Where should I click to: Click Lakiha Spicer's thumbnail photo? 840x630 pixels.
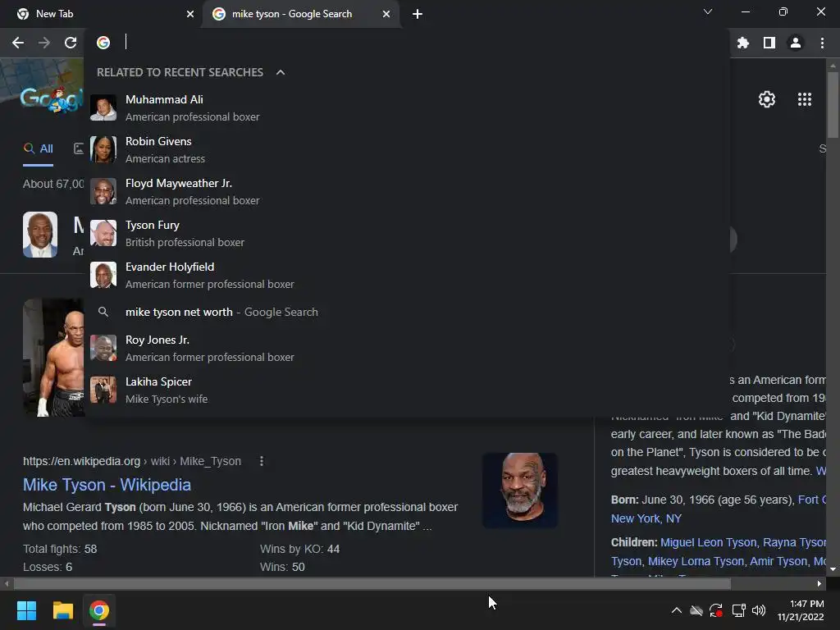[x=103, y=390]
